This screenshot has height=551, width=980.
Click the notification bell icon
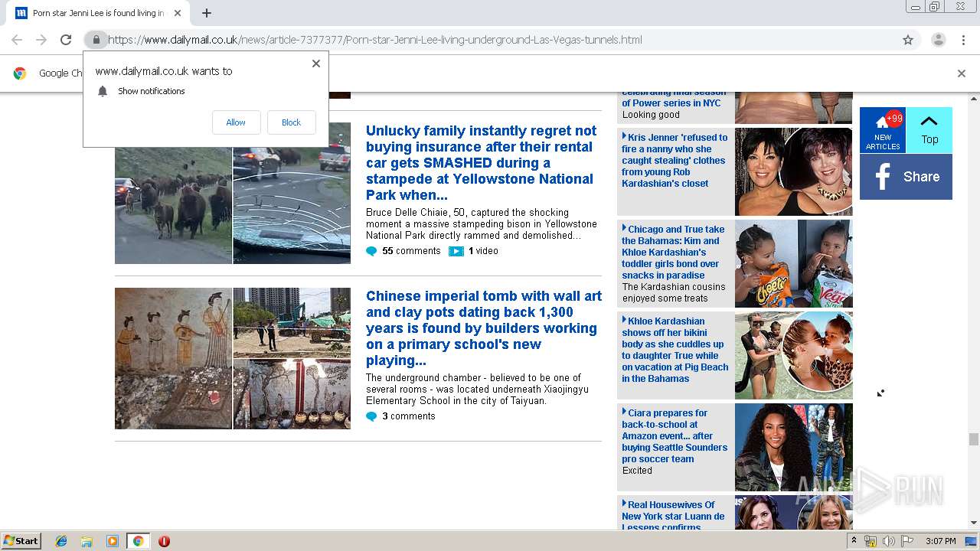coord(103,91)
